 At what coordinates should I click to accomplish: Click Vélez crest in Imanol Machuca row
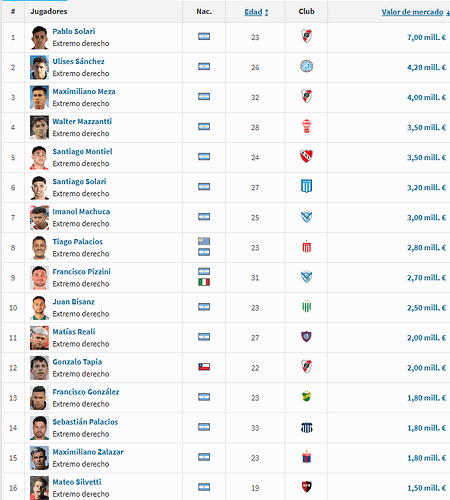click(x=306, y=217)
